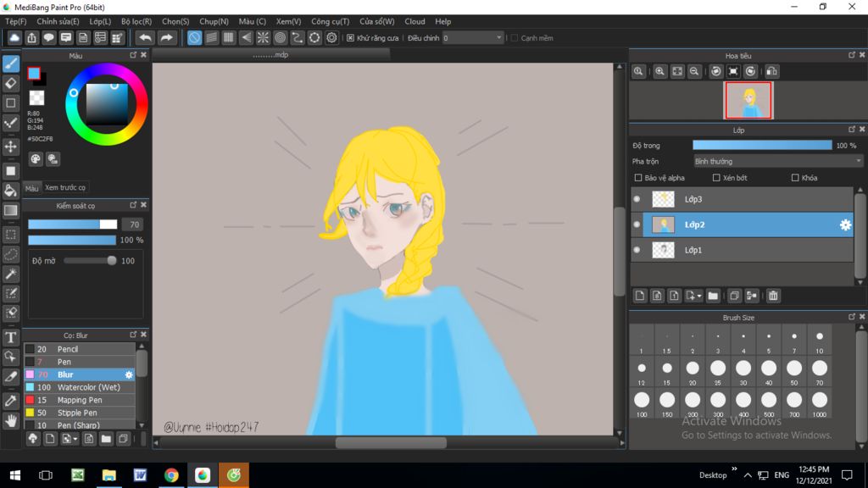Open Tệp(F) menu

point(15,21)
